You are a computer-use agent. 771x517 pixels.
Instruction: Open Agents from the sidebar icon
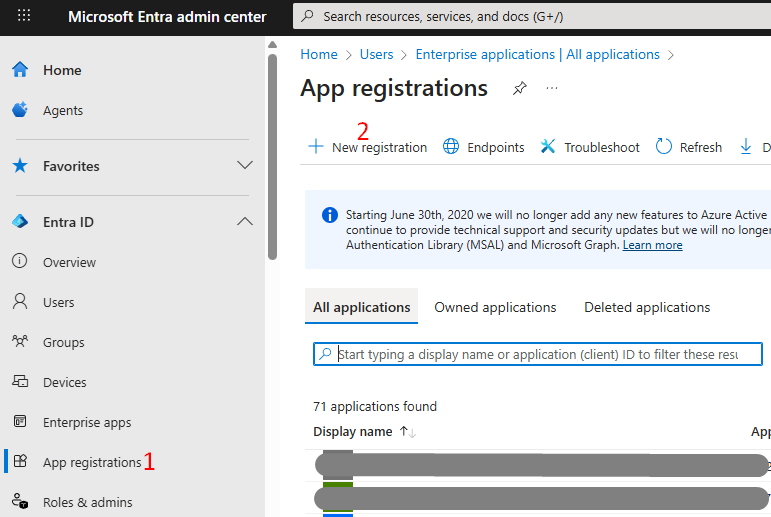coord(19,110)
